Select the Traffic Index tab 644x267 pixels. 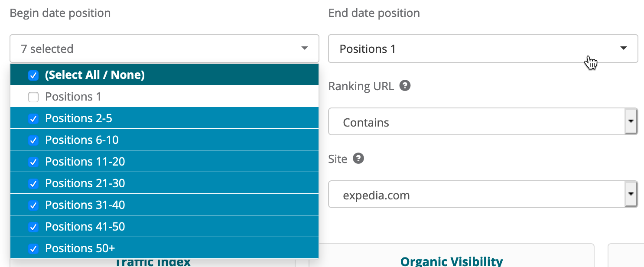pos(152,261)
